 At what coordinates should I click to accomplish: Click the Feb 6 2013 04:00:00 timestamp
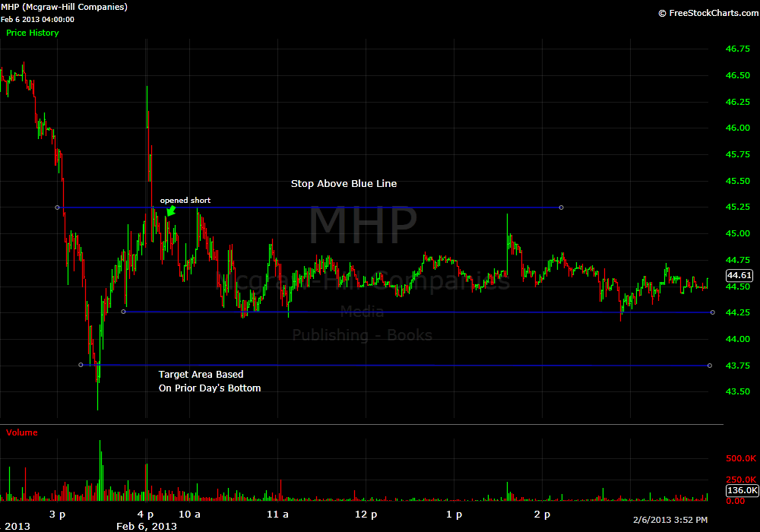pos(37,20)
